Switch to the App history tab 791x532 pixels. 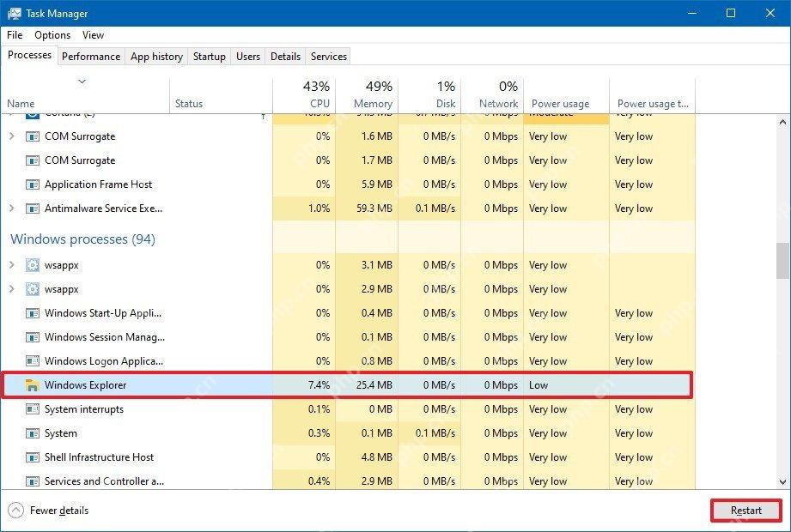pos(156,57)
